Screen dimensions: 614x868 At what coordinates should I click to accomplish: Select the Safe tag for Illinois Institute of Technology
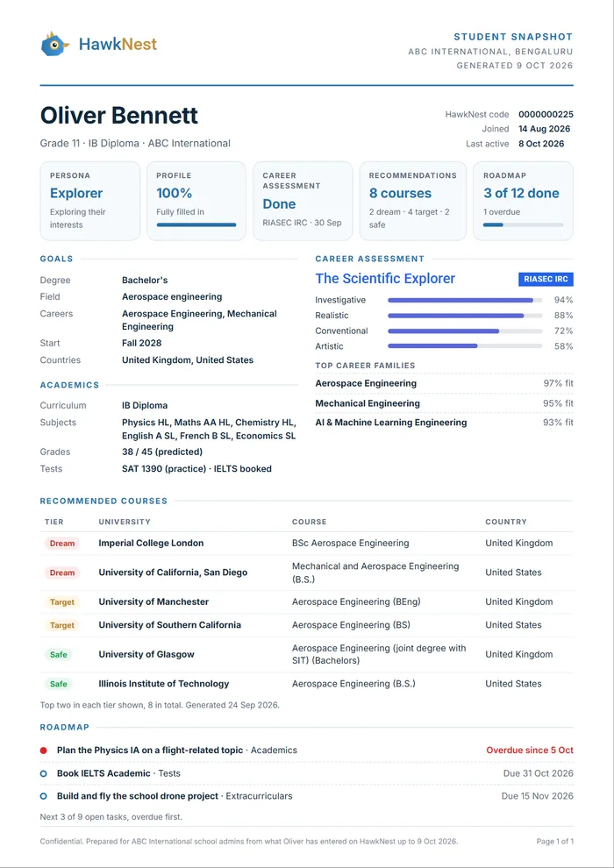tap(58, 684)
